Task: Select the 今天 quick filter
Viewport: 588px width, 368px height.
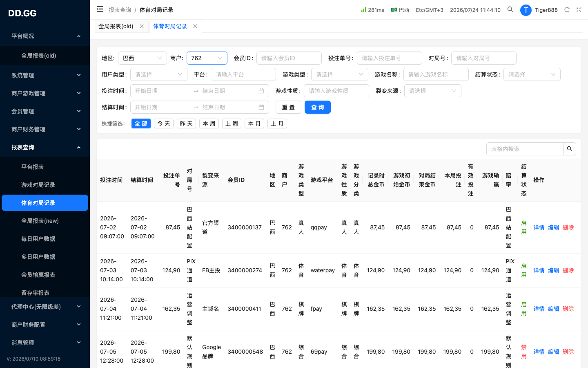Action: [164, 123]
